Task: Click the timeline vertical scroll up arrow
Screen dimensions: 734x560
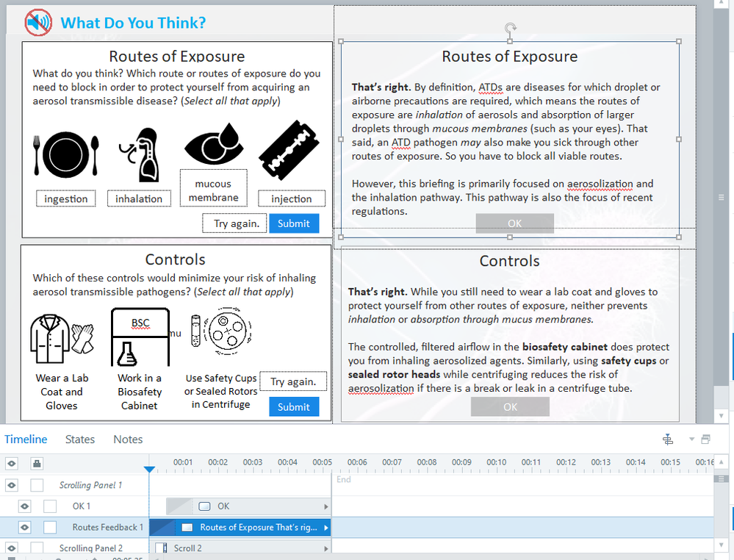Action: coord(721,462)
